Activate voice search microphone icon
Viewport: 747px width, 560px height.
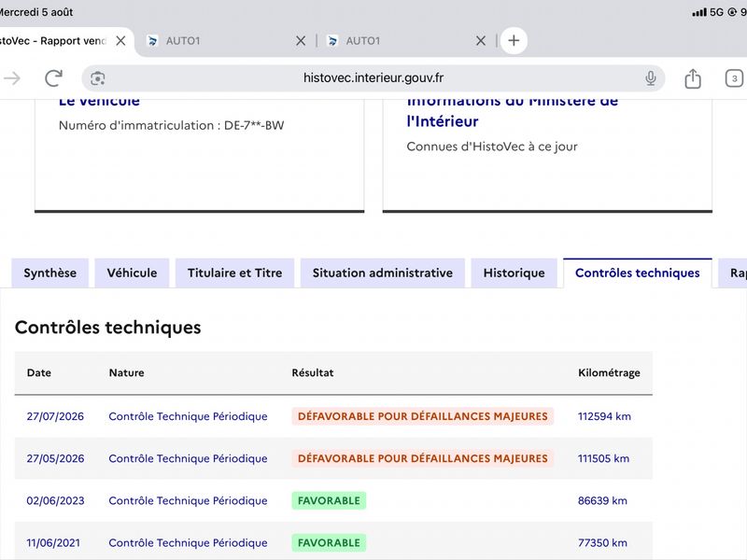(x=650, y=78)
